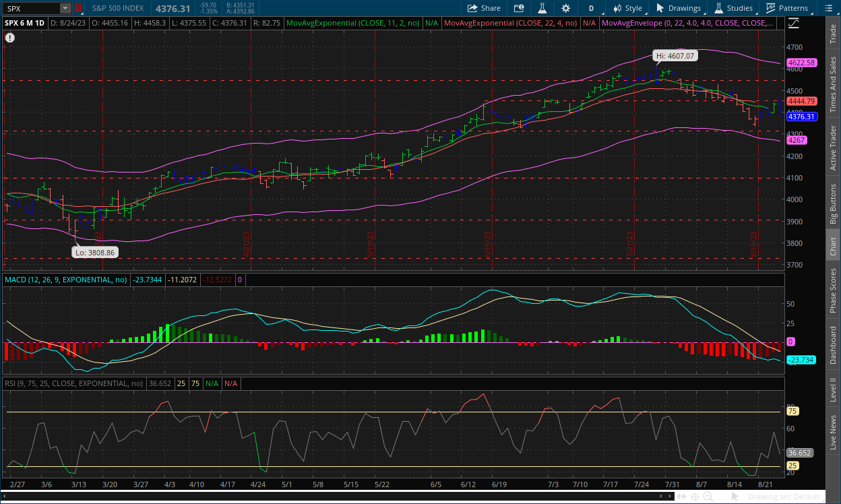Click the green MovAvgExponential (CLOSE, 11, 2, no) label
The image size is (841, 504).
pyautogui.click(x=352, y=22)
